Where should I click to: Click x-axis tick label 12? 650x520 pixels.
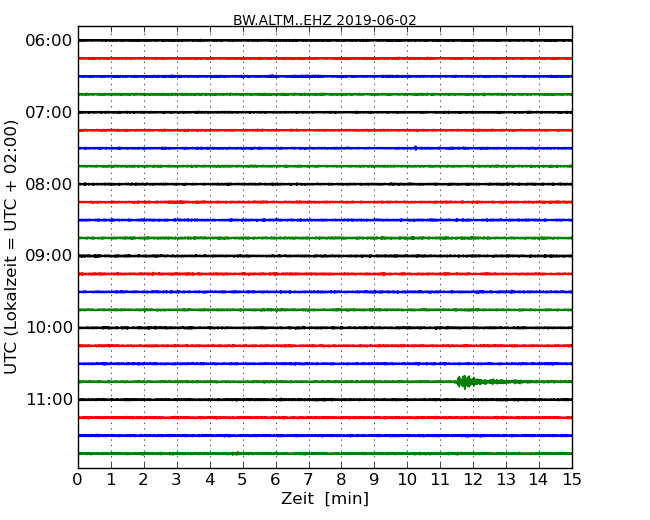[x=473, y=479]
